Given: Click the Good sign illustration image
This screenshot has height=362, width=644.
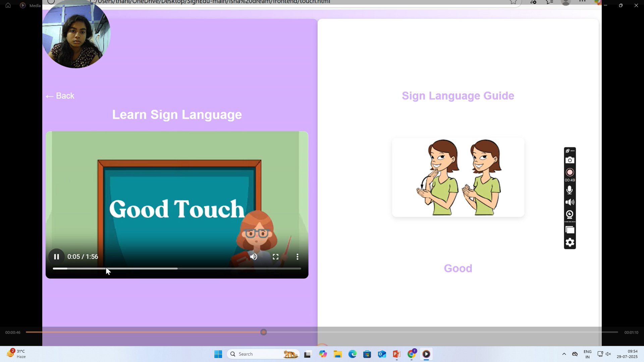Looking at the screenshot, I should tap(458, 177).
